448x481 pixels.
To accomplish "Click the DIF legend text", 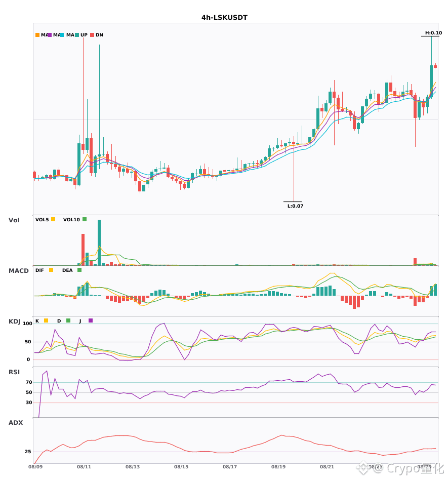I will (39, 270).
